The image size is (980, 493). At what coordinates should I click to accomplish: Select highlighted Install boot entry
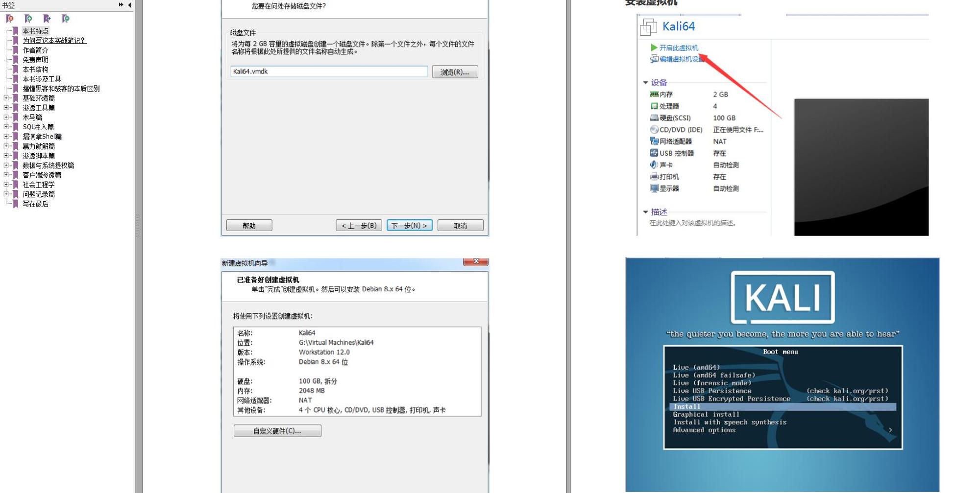click(783, 406)
